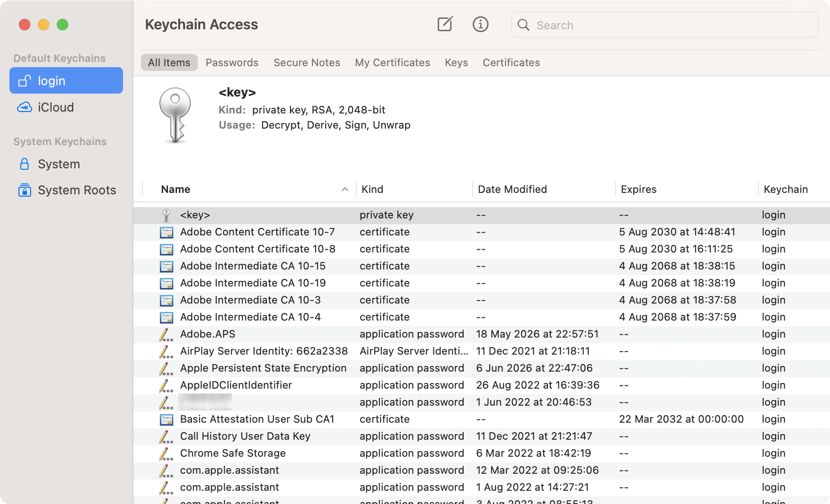Viewport: 830px width, 504px height.
Task: Select Adobe Intermediate CA 10-19 entry
Action: click(482, 283)
